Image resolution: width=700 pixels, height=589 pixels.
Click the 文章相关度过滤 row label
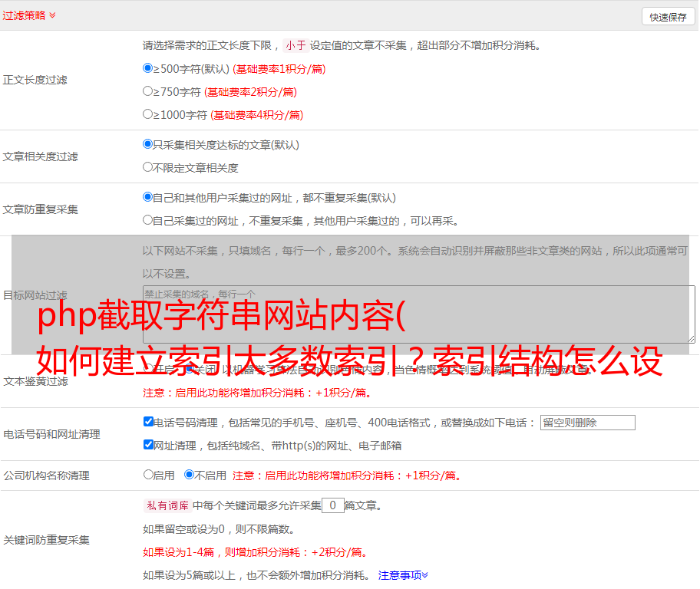click(x=40, y=156)
